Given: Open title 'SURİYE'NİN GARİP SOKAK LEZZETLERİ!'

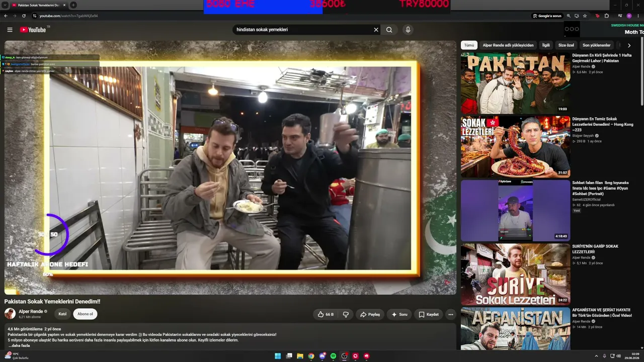Looking at the screenshot, I should tap(595, 249).
